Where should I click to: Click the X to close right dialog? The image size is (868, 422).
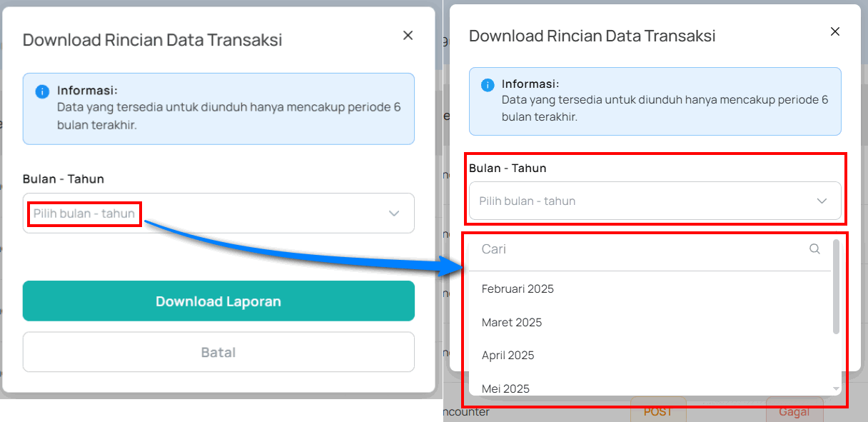point(835,31)
